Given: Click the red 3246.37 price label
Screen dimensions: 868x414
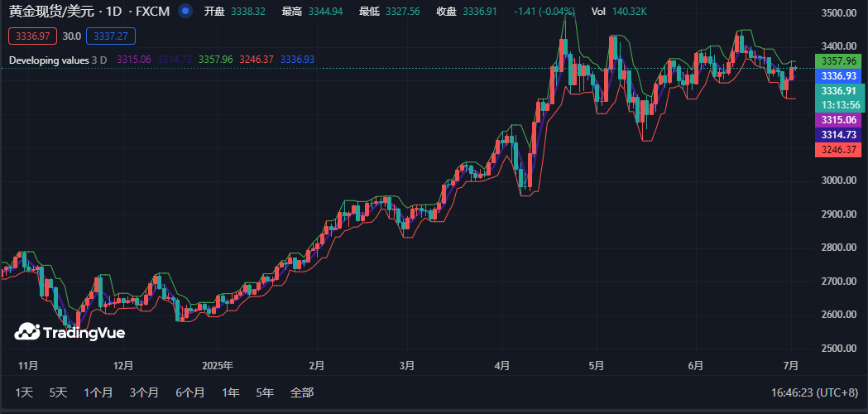Looking at the screenshot, I should [838, 149].
